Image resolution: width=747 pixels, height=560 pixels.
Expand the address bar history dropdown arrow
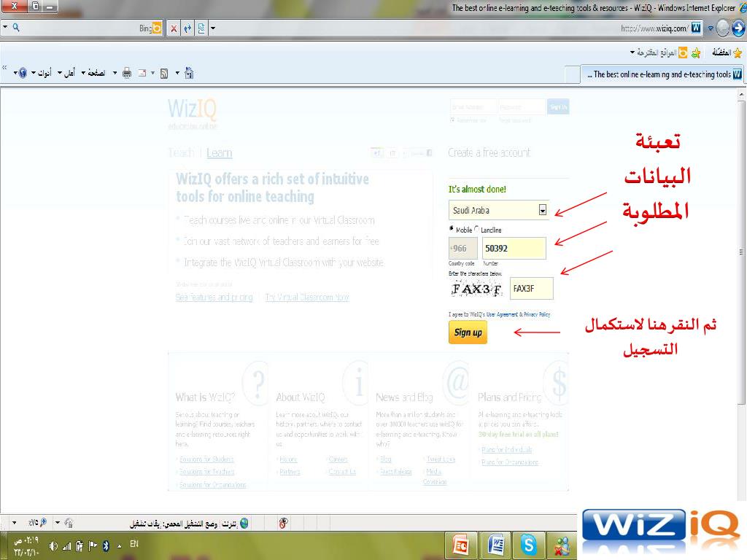coord(213,28)
